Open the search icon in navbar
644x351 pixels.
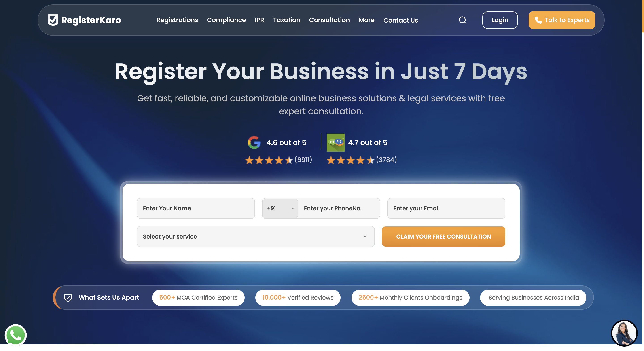pos(462,20)
